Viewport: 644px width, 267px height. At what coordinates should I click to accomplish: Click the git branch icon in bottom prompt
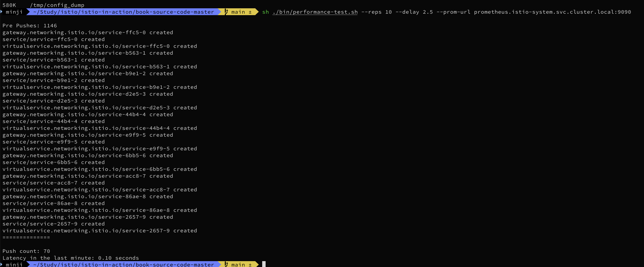pos(226,264)
